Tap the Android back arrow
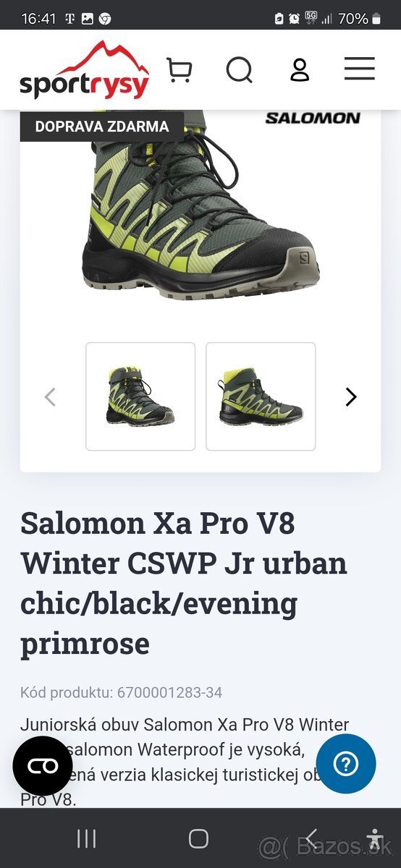The width and height of the screenshot is (401, 868). pyautogui.click(x=311, y=839)
